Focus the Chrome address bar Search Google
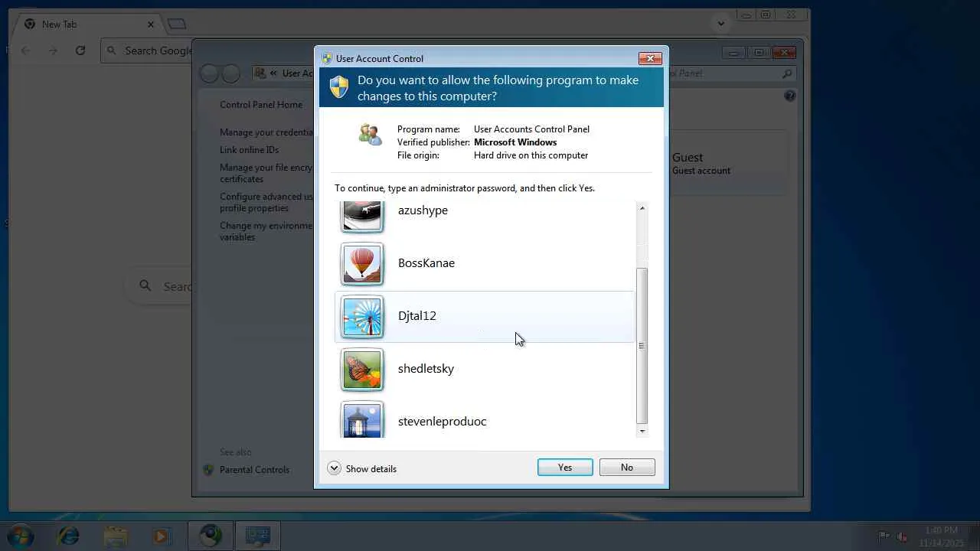 (147, 51)
